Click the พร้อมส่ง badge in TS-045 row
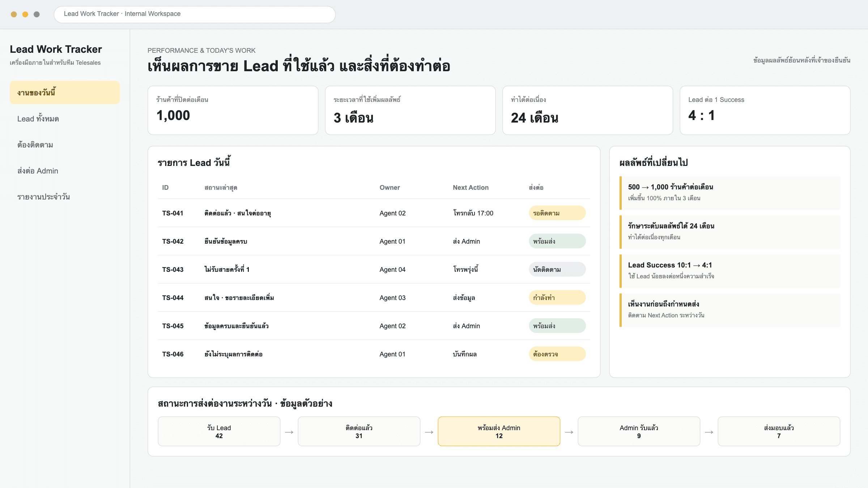 (x=557, y=326)
